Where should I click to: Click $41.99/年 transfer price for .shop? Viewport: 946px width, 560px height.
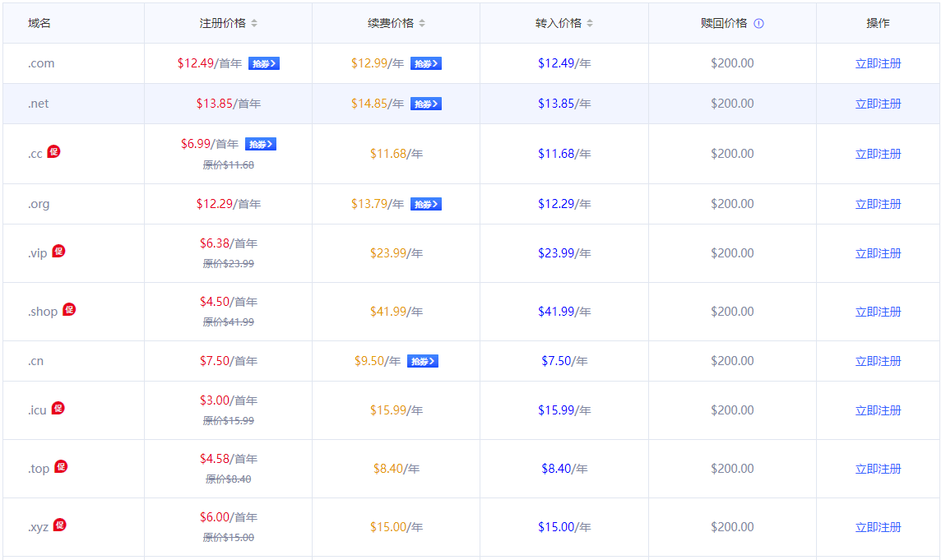pos(564,312)
